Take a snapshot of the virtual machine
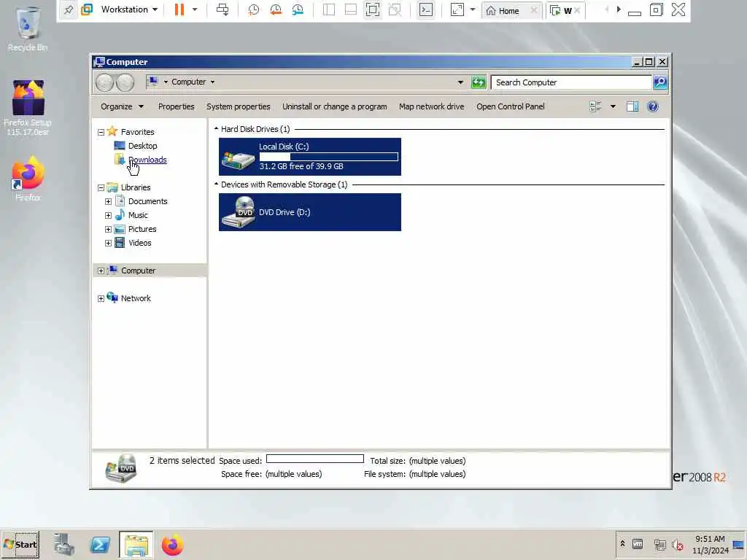 253,9
